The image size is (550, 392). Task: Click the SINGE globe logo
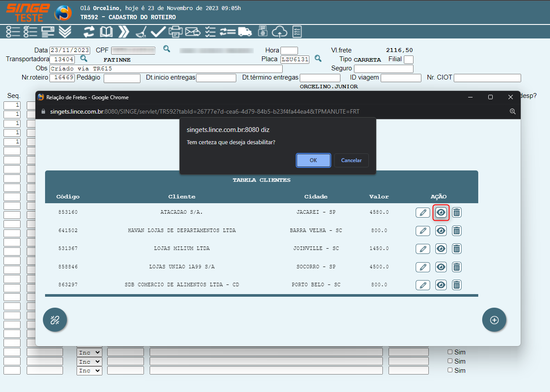[x=63, y=13]
